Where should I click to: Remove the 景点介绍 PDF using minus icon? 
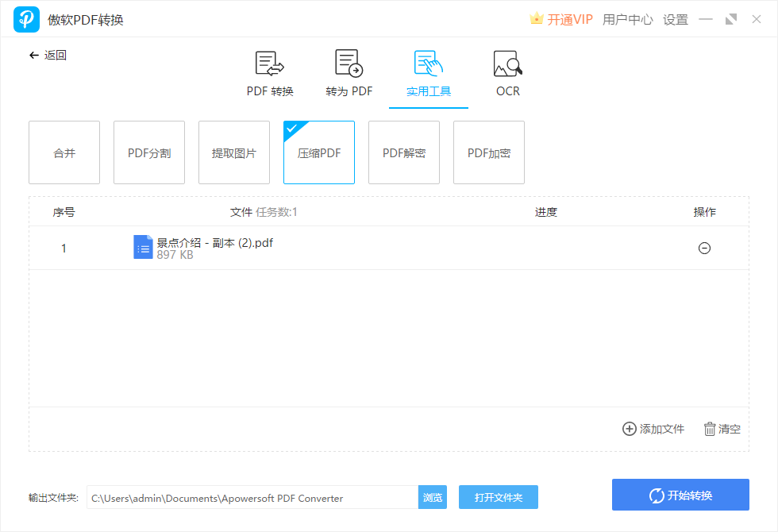tap(704, 248)
